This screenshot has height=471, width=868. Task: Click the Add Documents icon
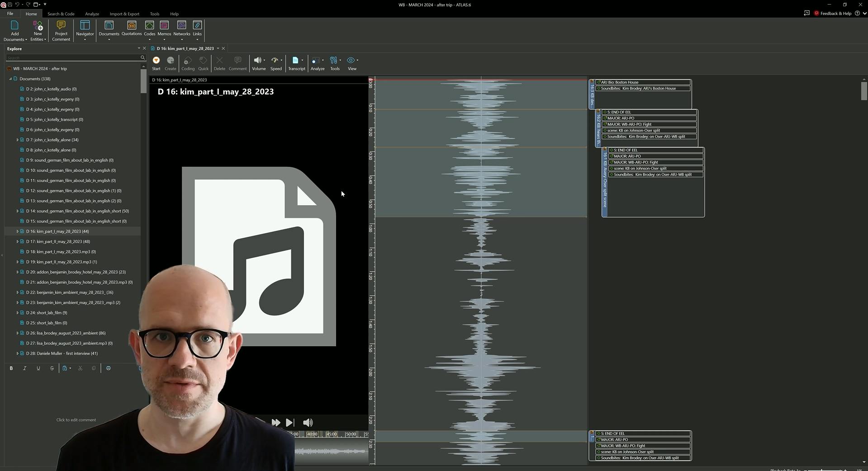tap(14, 26)
